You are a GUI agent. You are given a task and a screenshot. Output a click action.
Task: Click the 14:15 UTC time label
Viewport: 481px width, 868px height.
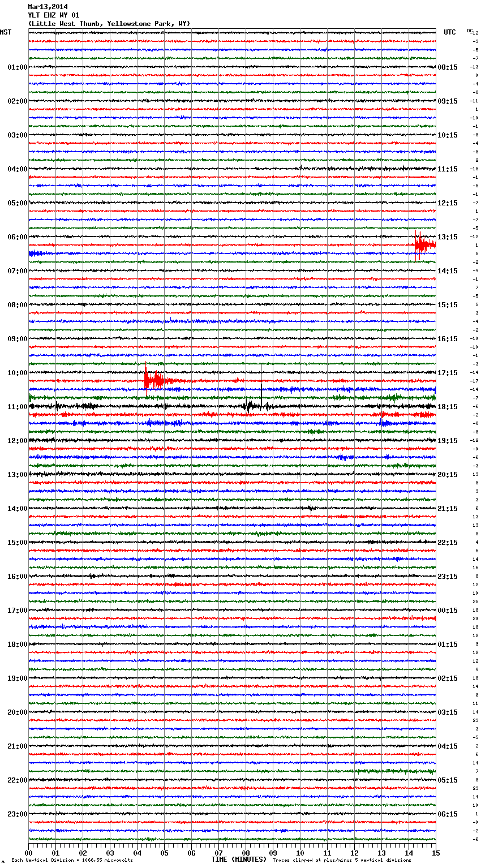[x=448, y=271]
